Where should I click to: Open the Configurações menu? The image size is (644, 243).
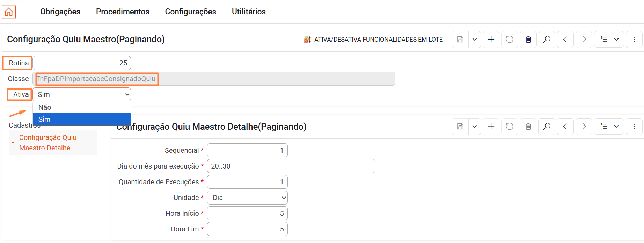coord(190,12)
